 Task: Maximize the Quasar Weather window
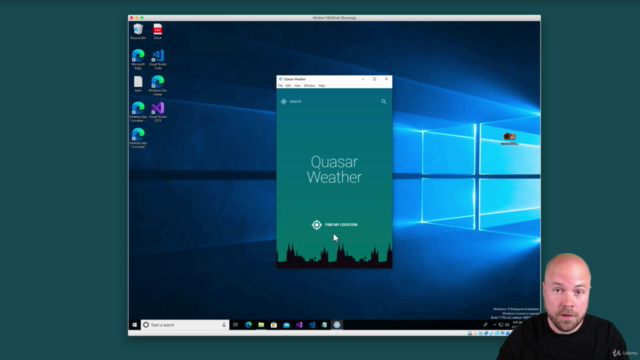374,79
